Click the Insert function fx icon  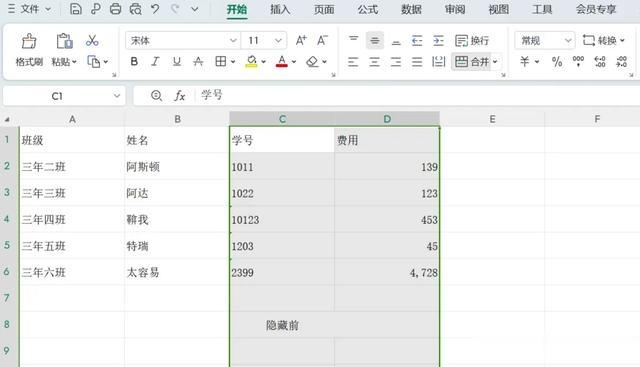179,96
